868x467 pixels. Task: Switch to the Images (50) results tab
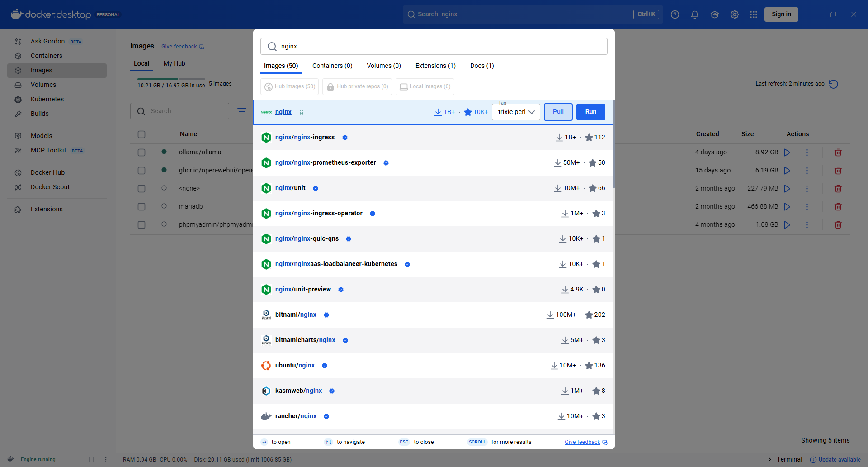coord(281,66)
